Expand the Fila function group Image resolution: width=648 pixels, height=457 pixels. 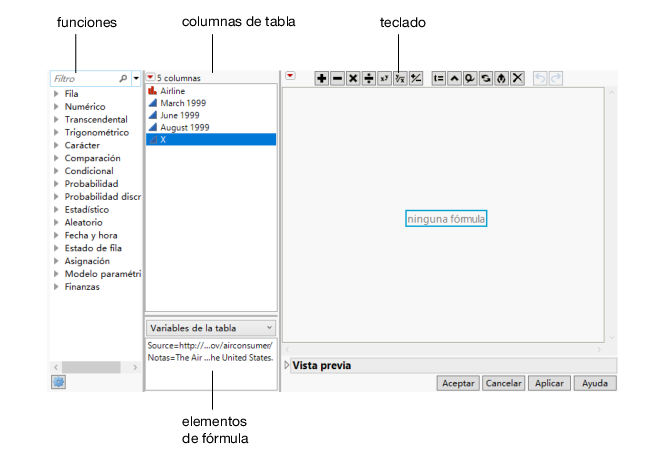click(56, 93)
